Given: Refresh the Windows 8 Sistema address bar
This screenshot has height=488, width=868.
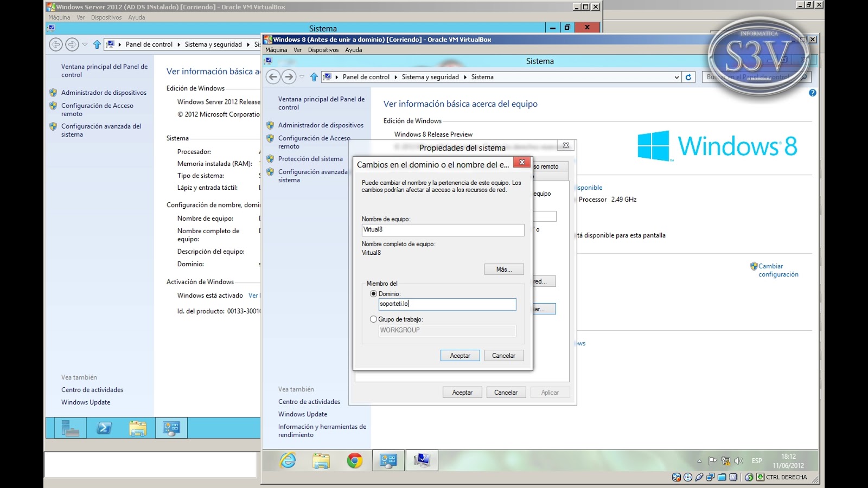Looking at the screenshot, I should click(688, 77).
